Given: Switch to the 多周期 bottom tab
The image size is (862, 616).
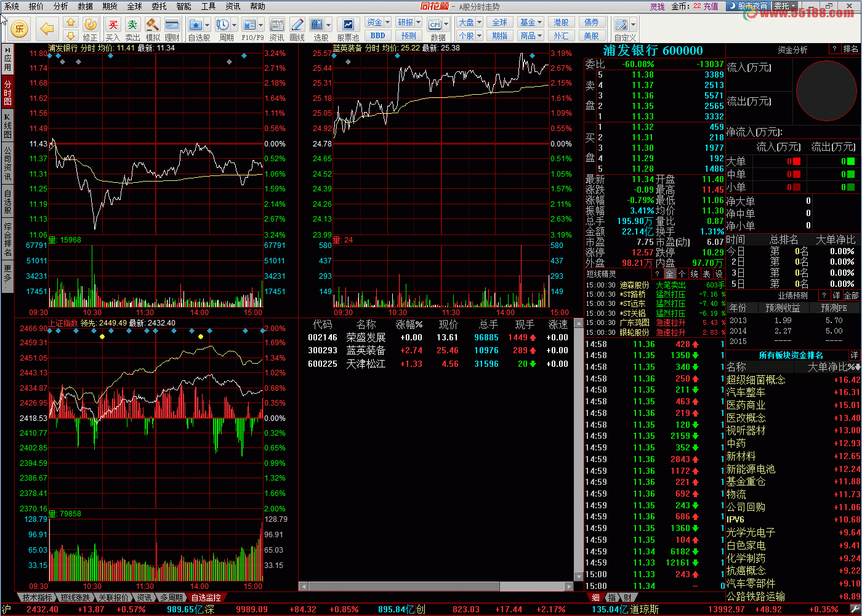Looking at the screenshot, I should (171, 598).
